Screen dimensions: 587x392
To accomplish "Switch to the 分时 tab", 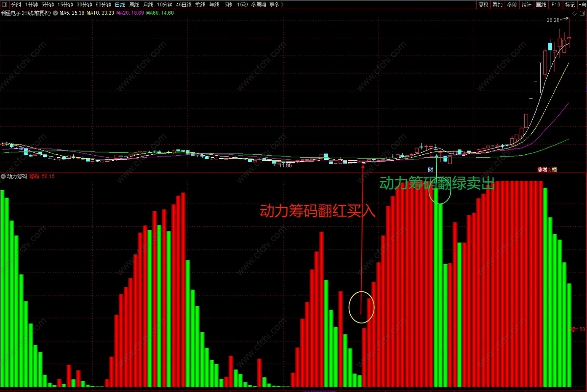I will tap(16, 5).
